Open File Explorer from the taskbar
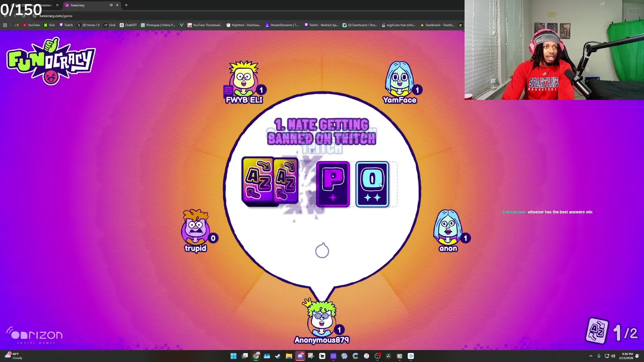 pos(289,356)
